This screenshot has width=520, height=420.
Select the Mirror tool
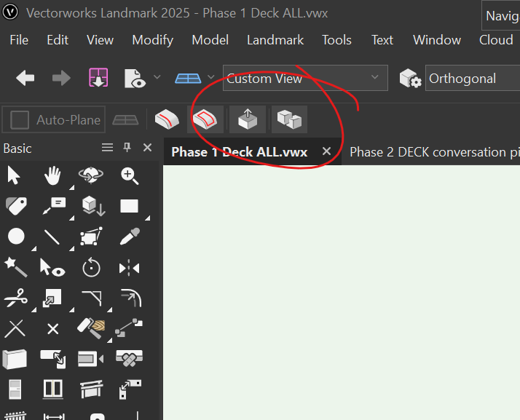(130, 268)
